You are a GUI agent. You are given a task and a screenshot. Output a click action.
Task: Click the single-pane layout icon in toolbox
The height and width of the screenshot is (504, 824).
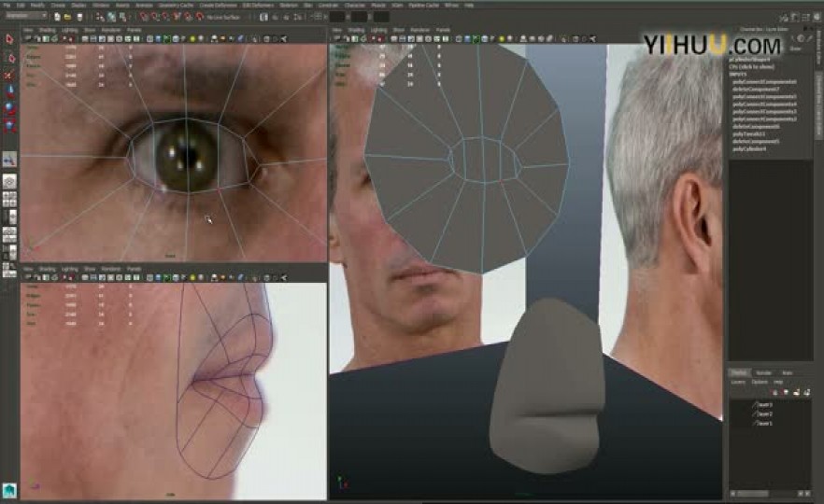coord(9,182)
